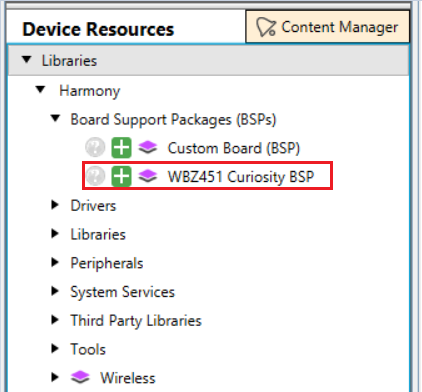Expand the Peripherals tree node
Image resolution: width=422 pixels, height=392 pixels.
[55, 262]
